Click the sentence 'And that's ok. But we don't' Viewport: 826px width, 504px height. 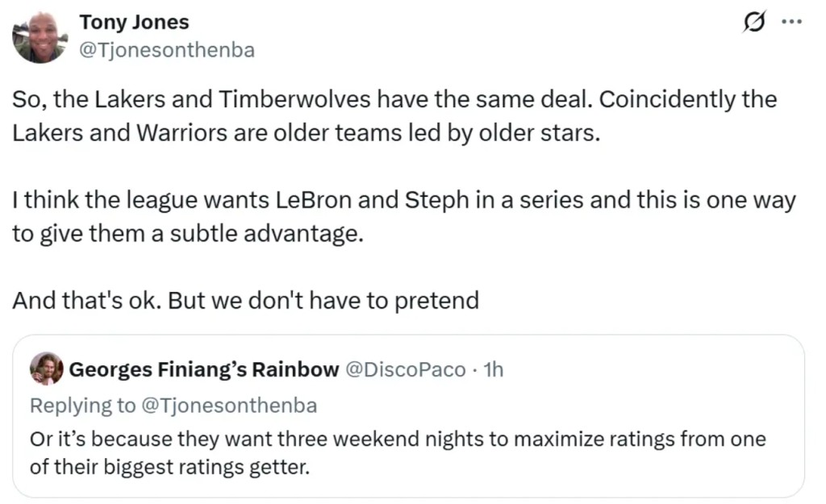tap(245, 301)
